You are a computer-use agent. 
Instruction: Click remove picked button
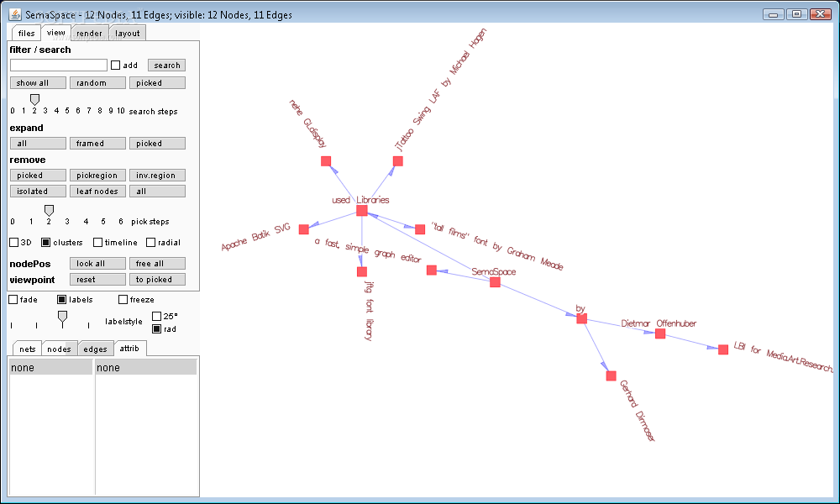click(x=38, y=176)
